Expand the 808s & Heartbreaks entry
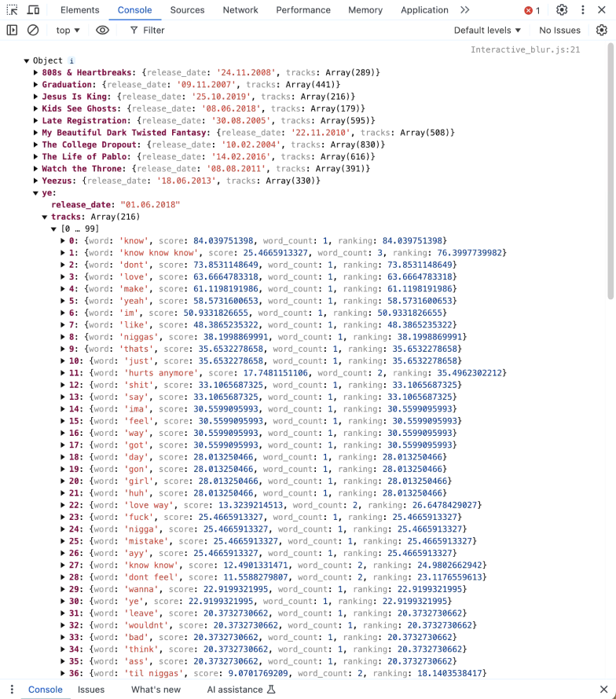This screenshot has height=699, width=616. (x=35, y=72)
